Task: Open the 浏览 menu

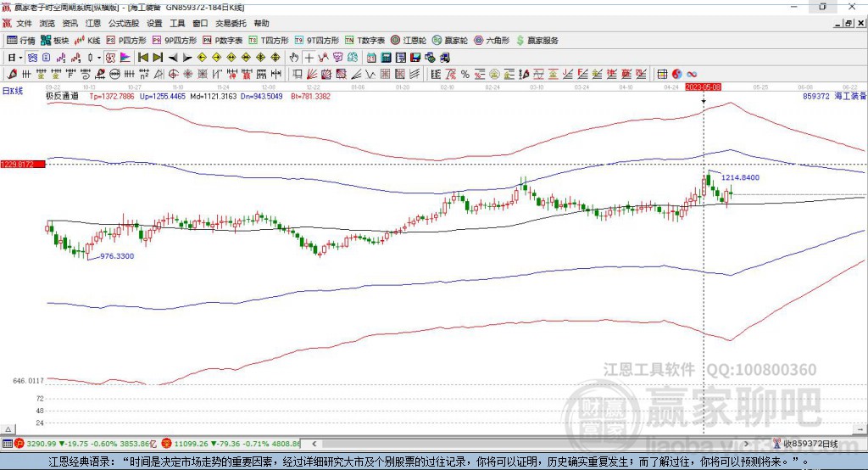Action: 47,23
